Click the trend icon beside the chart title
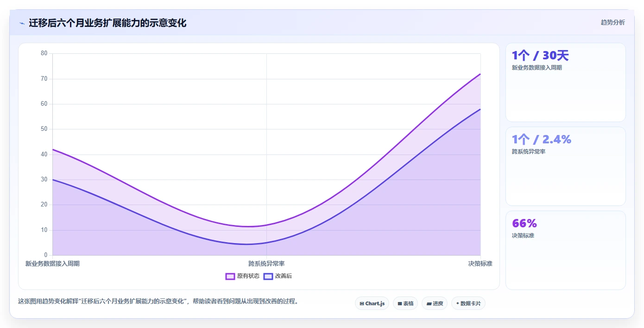 pyautogui.click(x=22, y=23)
